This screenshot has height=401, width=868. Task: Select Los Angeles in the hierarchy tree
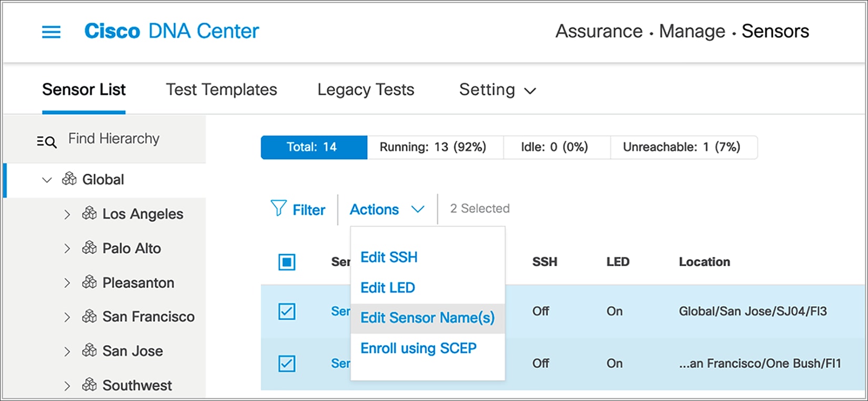(x=143, y=214)
